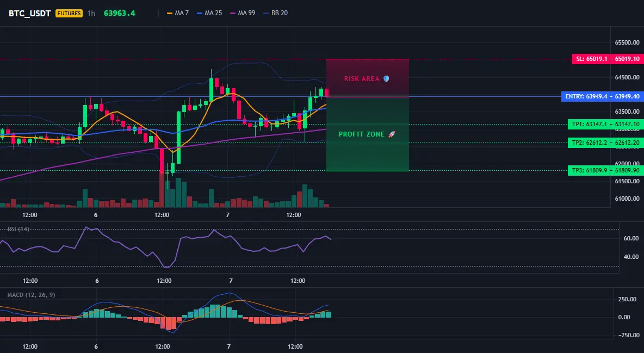
Task: Click 63500.00 on the price axis
Action: coord(627,112)
